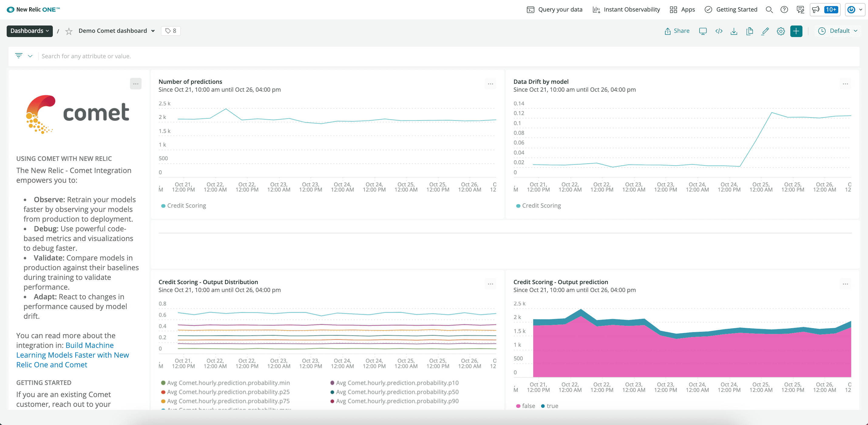Open the dashboard JSON code icon

(x=719, y=31)
